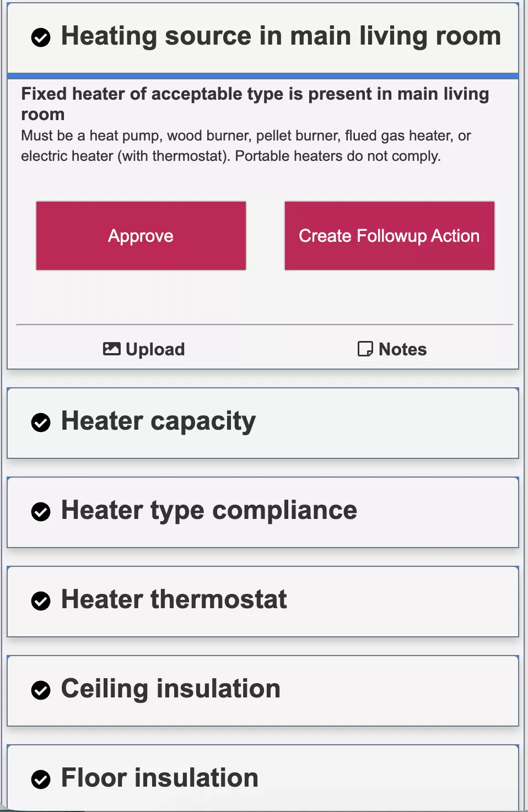Collapse the Heating source in main living room section

281,36
